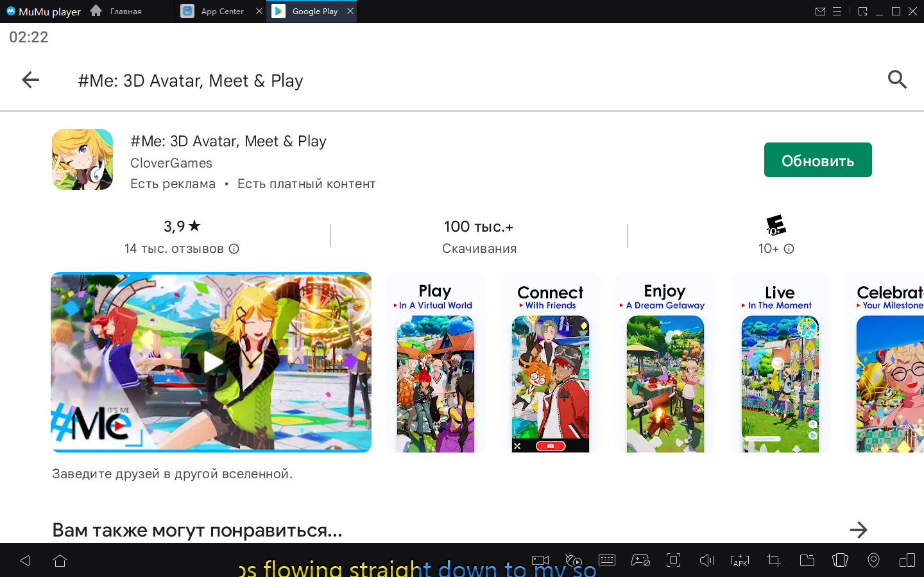924x577 pixels.
Task: Open the keyboard mapping tool
Action: click(x=607, y=560)
